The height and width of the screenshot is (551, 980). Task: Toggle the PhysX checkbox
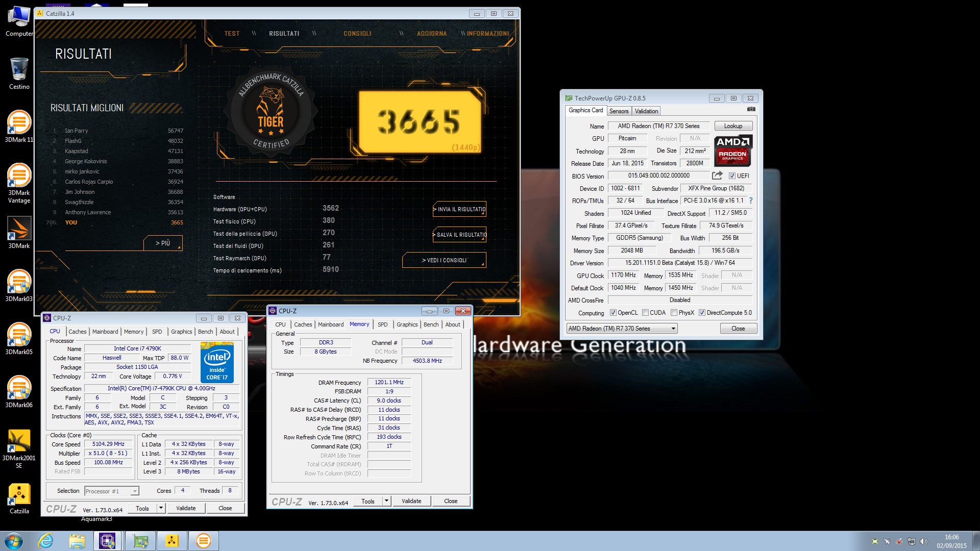(674, 313)
